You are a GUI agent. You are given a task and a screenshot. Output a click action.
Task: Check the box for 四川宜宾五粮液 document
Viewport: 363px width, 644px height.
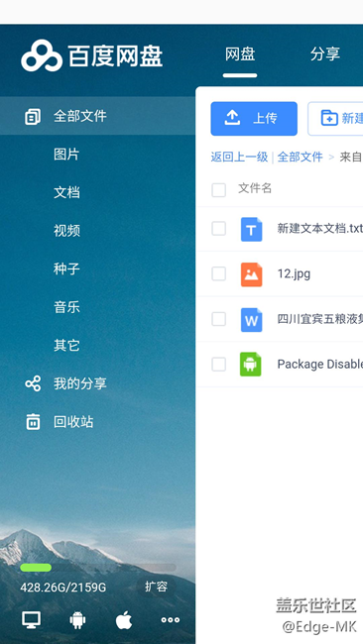tap(219, 319)
